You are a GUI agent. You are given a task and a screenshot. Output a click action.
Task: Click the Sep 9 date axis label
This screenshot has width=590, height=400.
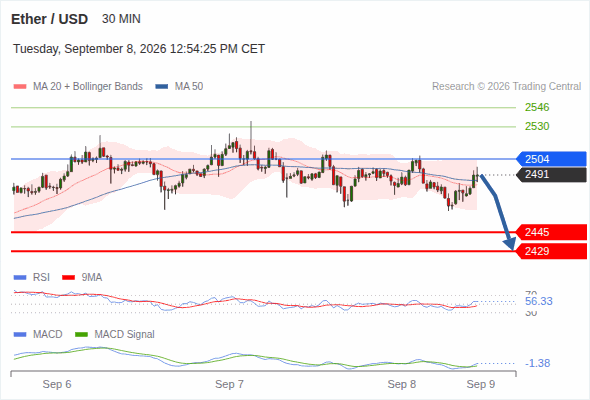point(481,384)
